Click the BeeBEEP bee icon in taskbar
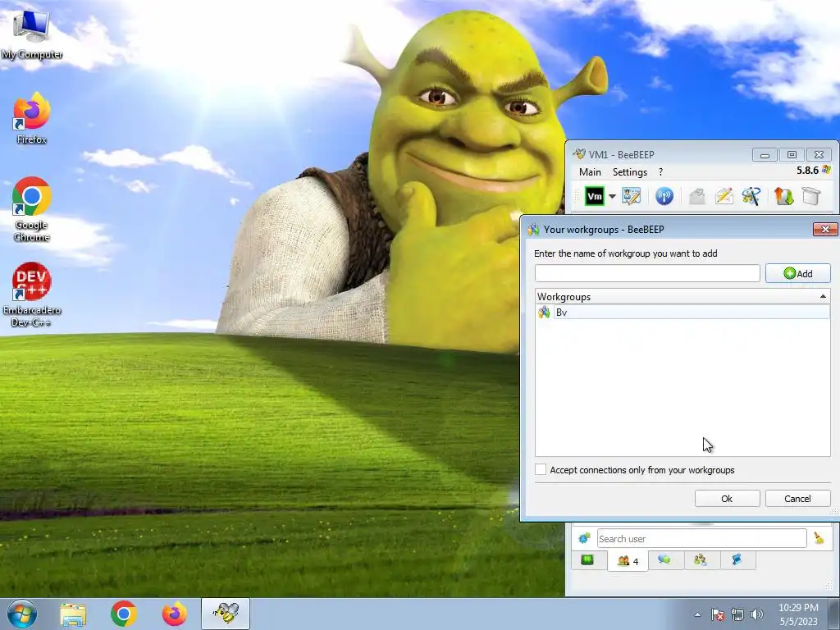 [226, 614]
